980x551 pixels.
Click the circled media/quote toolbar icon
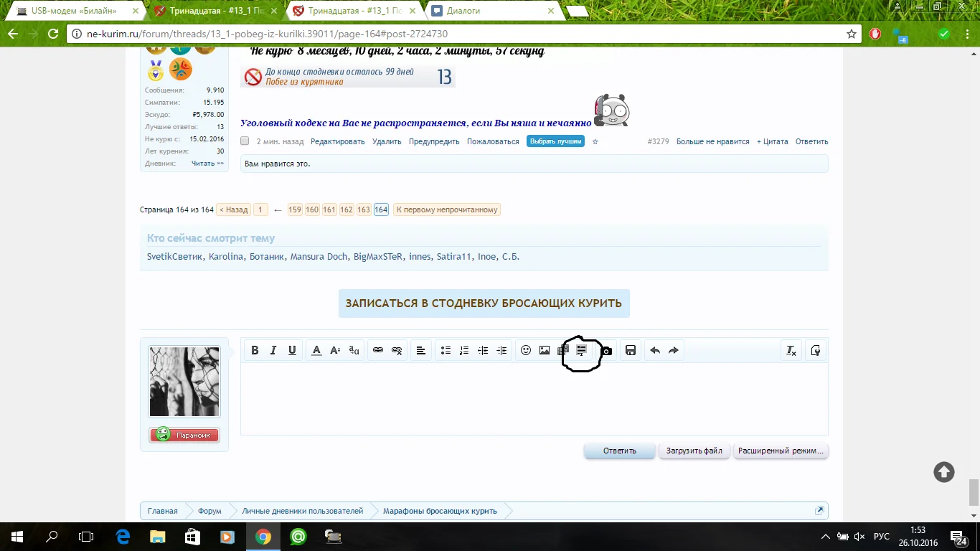coord(581,350)
